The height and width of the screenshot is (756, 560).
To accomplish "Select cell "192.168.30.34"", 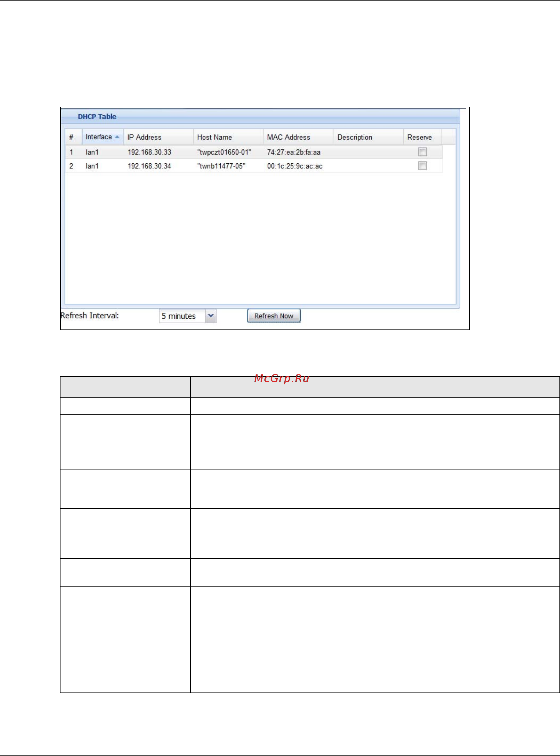I will (x=149, y=166).
